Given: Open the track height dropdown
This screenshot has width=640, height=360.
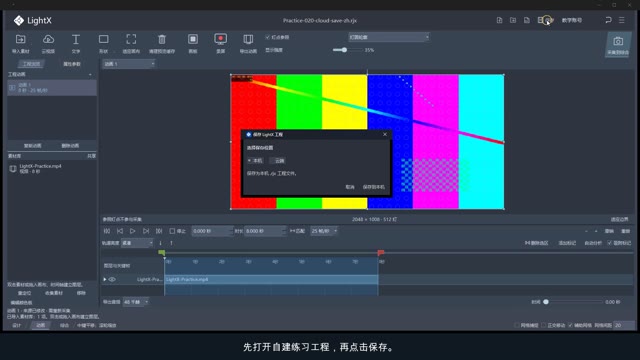Looking at the screenshot, I should click(x=137, y=243).
